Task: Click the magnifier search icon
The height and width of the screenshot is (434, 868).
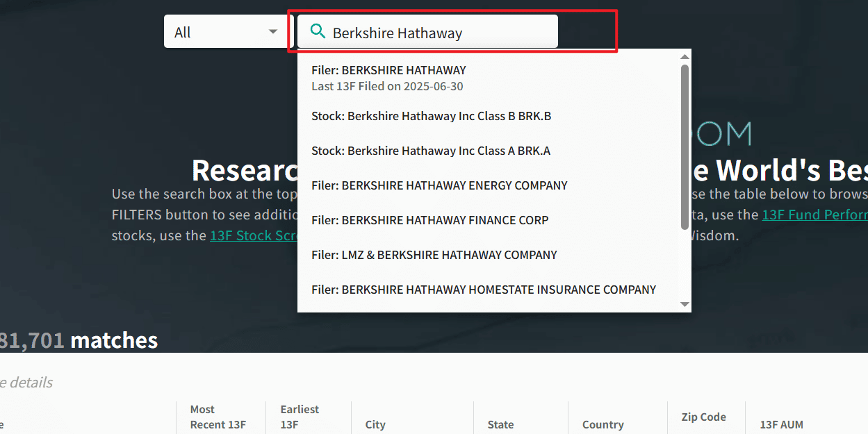Action: (x=318, y=31)
